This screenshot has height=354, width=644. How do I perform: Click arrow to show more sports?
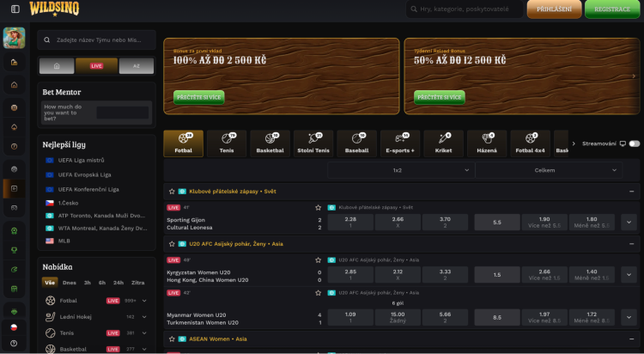(x=574, y=143)
